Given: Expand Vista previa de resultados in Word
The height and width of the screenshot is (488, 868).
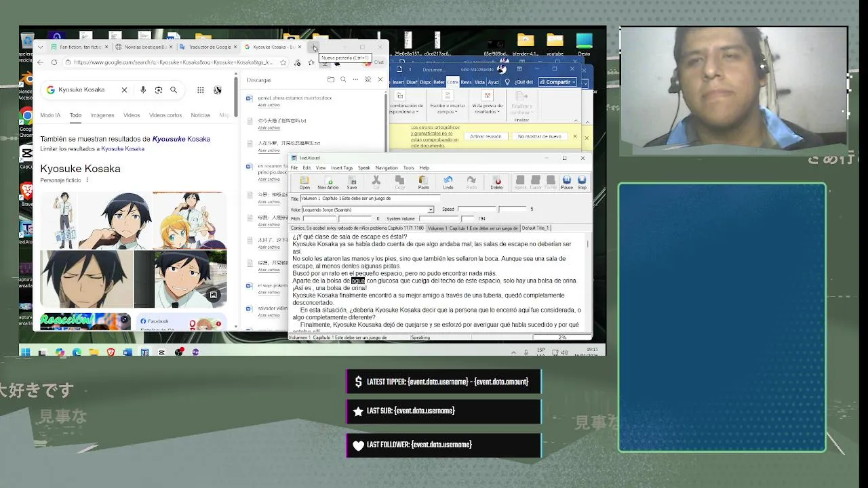Looking at the screenshot, I should pos(487,104).
